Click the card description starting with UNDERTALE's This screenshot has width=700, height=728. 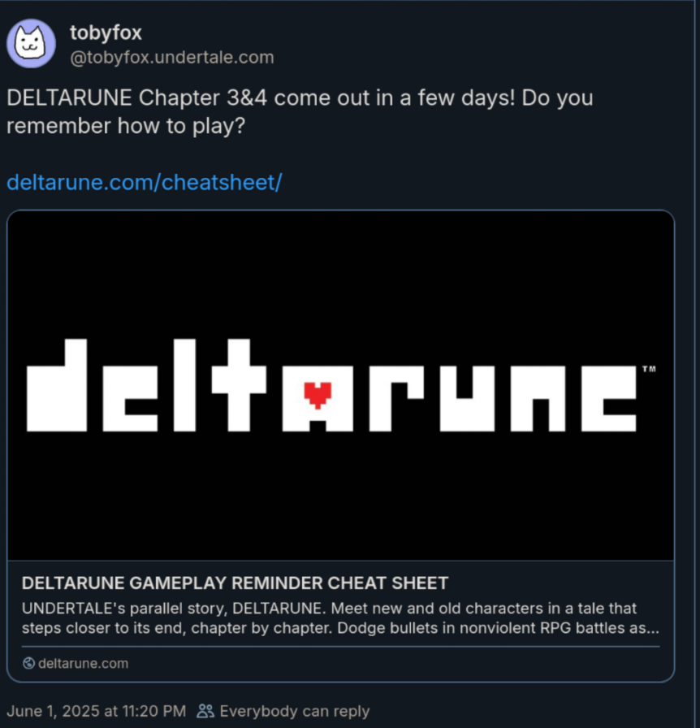tap(340, 618)
